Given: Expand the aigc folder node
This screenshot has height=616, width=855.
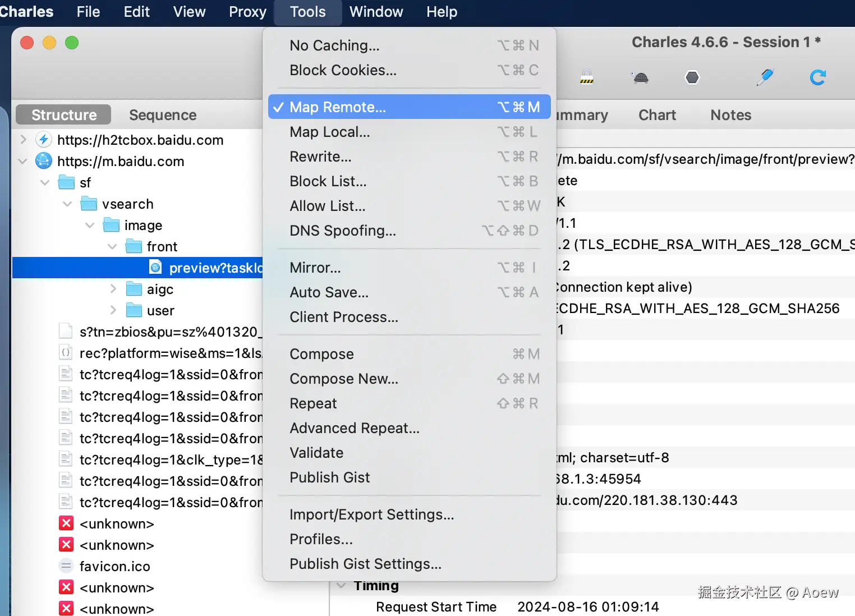Looking at the screenshot, I should [x=113, y=288].
